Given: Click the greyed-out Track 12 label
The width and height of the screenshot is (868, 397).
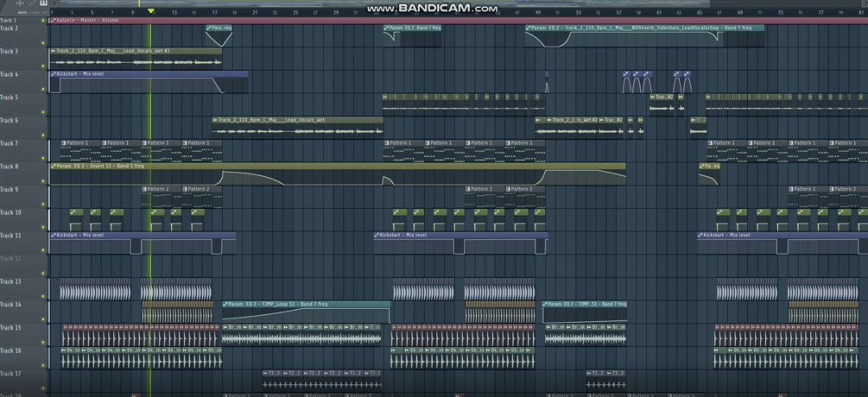Looking at the screenshot, I should click(10, 259).
